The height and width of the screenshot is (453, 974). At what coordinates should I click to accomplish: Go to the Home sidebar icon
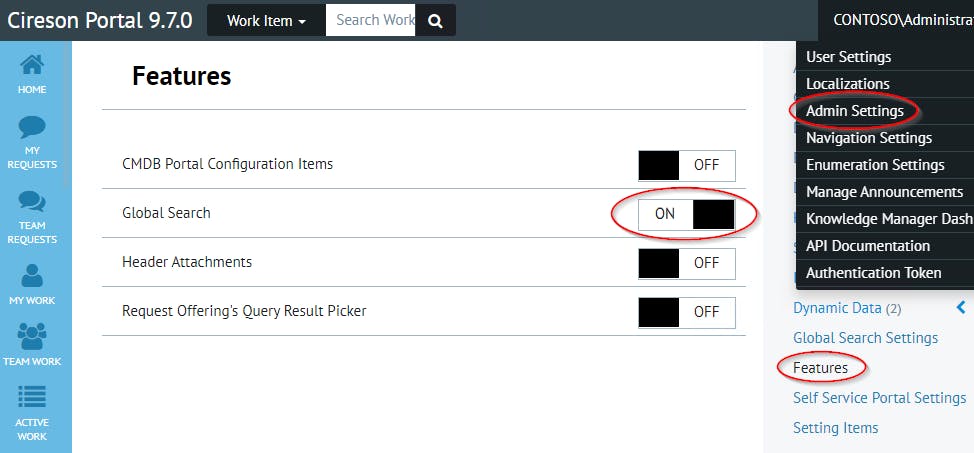32,74
